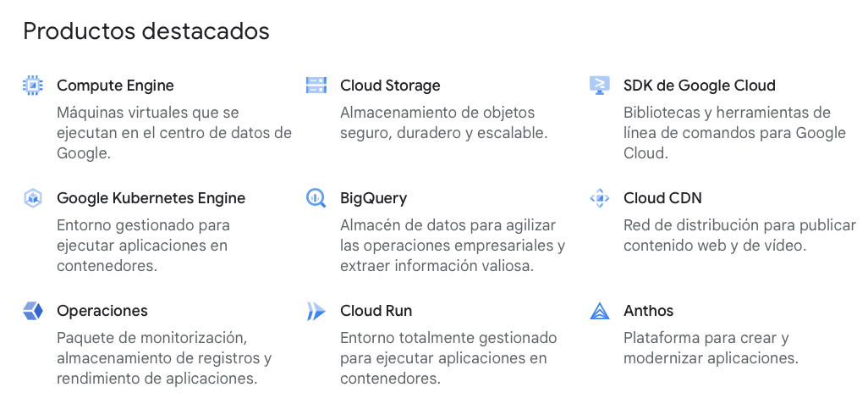The height and width of the screenshot is (415, 868).
Task: Open the Cloud Storage product title
Action: click(390, 86)
